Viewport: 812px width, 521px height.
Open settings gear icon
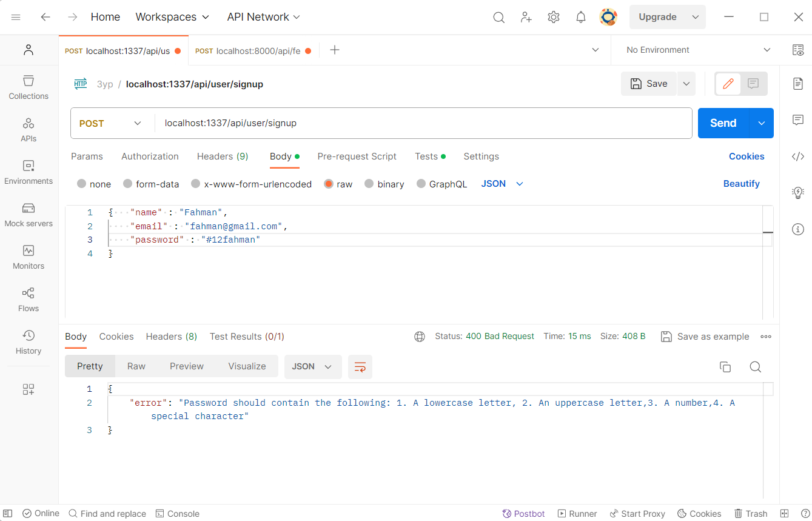(553, 17)
